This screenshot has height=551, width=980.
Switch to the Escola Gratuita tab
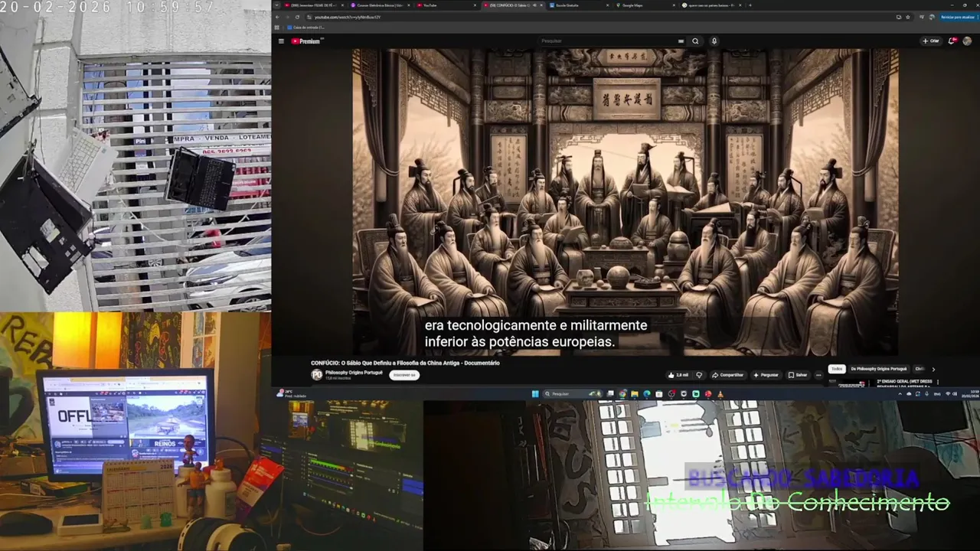click(x=578, y=5)
